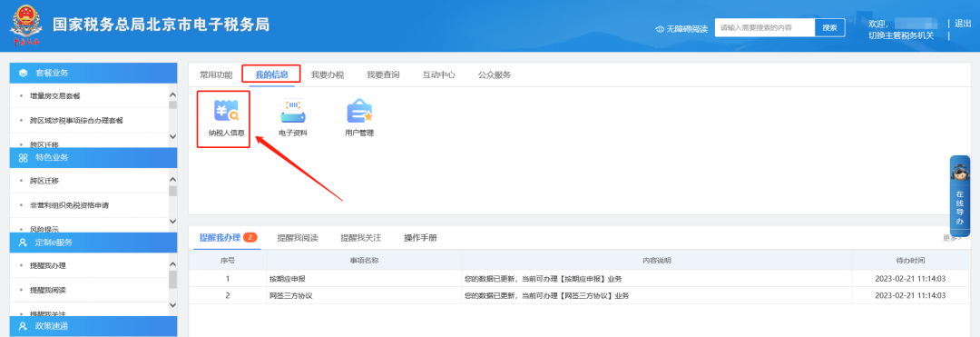This screenshot has height=337, width=980.
Task: Open the 操作手册 tab
Action: pyautogui.click(x=420, y=238)
